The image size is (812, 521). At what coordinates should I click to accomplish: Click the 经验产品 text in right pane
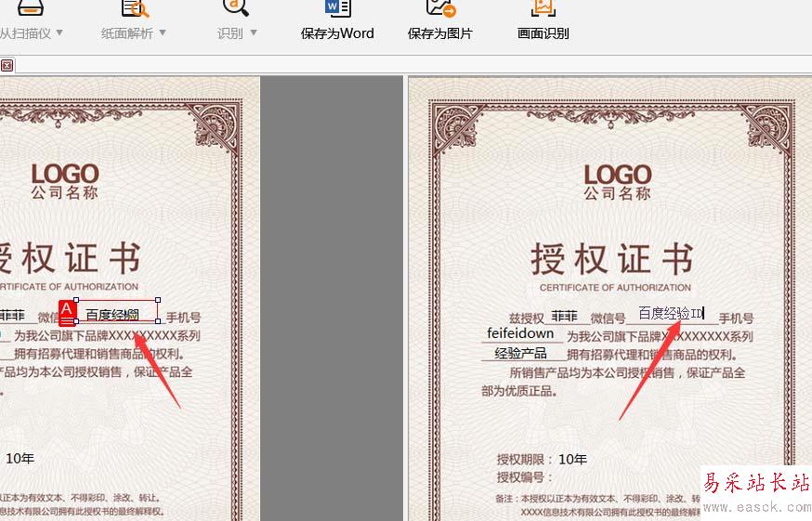point(520,353)
